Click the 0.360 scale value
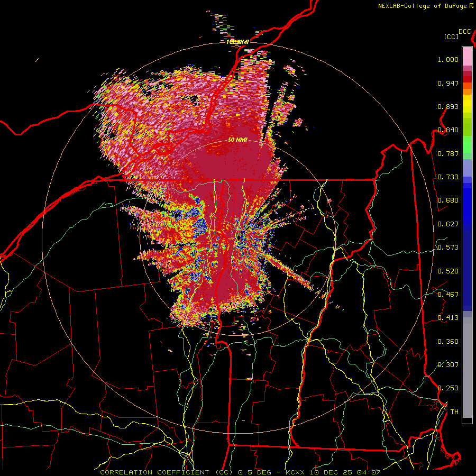Image resolution: width=476 pixels, height=476 pixels. 448,341
